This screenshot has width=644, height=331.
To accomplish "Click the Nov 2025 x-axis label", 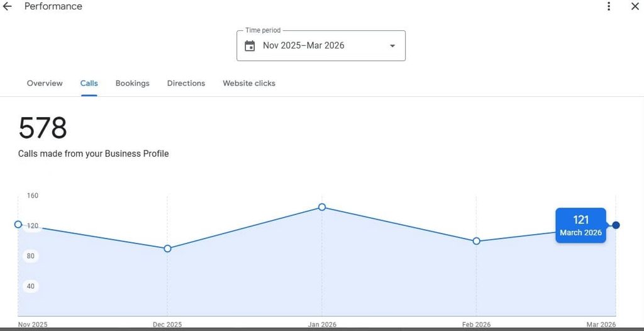I will pos(33,325).
